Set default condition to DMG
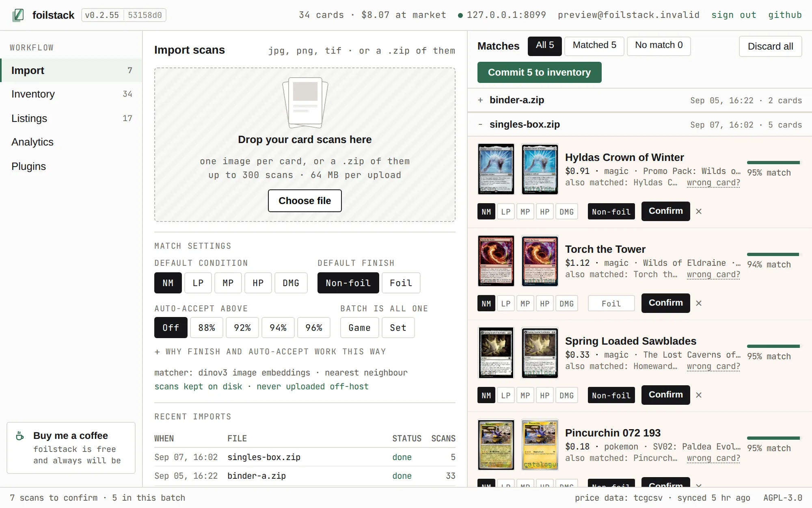This screenshot has height=508, width=812. [x=291, y=283]
